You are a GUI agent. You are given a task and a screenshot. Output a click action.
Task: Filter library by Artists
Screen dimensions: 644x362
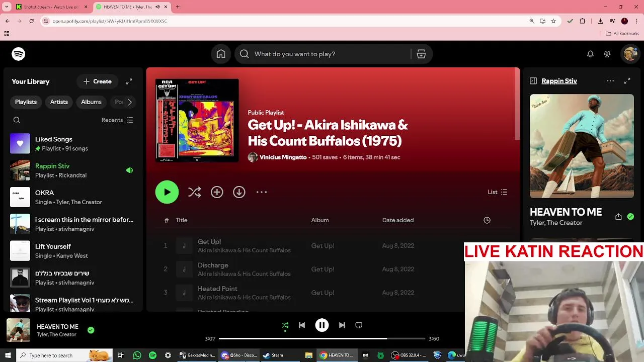click(59, 102)
